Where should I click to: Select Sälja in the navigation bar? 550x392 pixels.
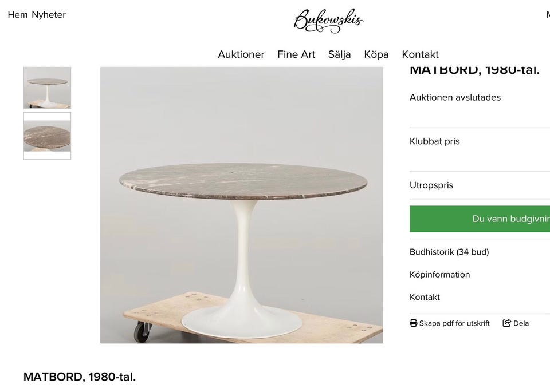pyautogui.click(x=339, y=54)
